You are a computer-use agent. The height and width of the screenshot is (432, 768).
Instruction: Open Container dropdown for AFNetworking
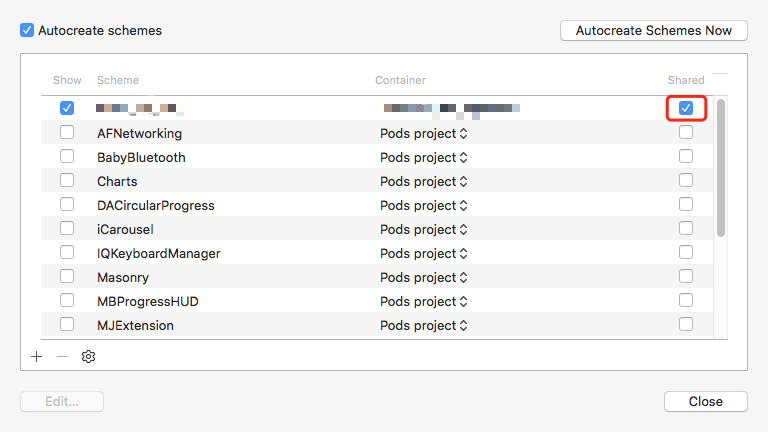424,133
